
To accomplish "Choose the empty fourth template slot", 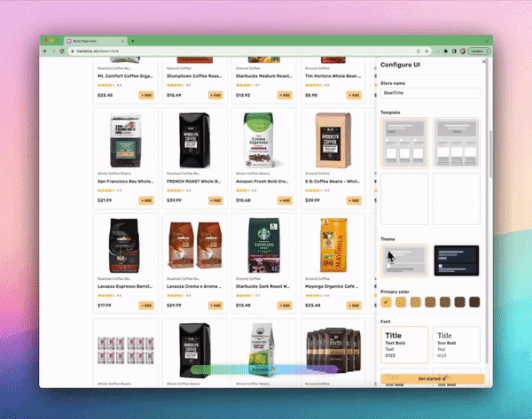I will pos(457,198).
